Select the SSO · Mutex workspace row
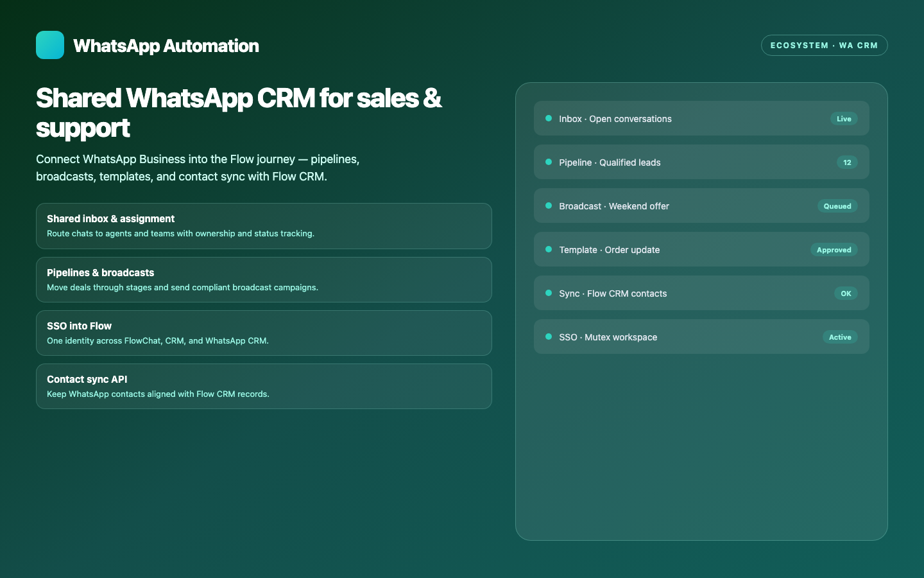Screen dimensions: 924x578 pyautogui.click(x=701, y=337)
